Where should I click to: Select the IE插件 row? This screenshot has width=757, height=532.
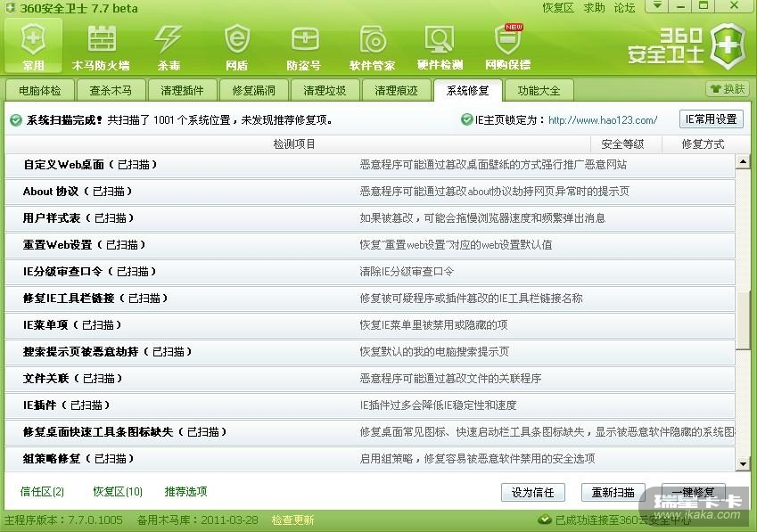pyautogui.click(x=370, y=405)
